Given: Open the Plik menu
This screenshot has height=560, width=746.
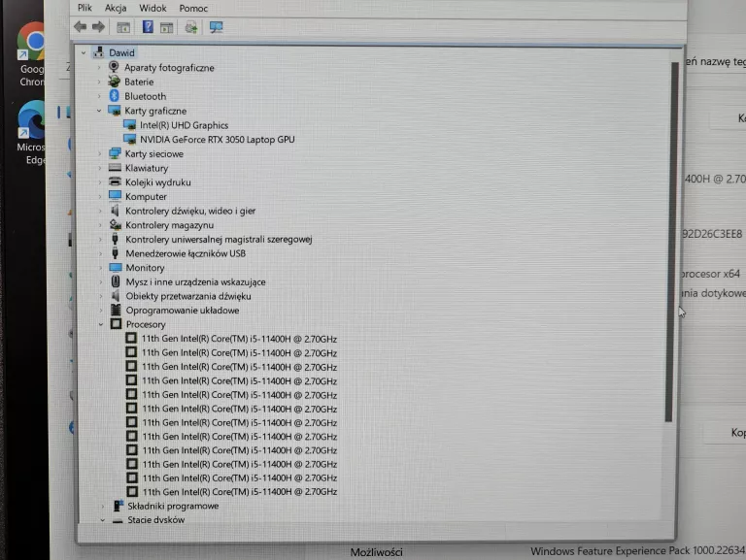Looking at the screenshot, I should coord(85,8).
